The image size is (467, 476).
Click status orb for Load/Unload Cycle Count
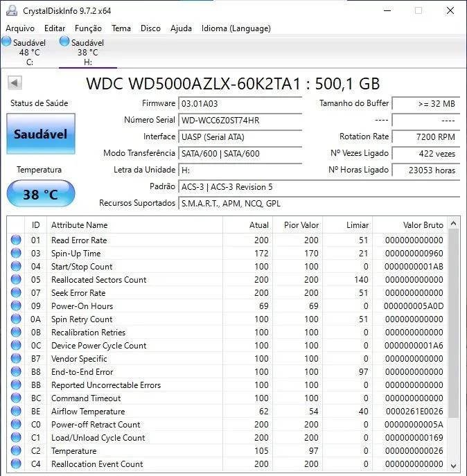(x=16, y=437)
